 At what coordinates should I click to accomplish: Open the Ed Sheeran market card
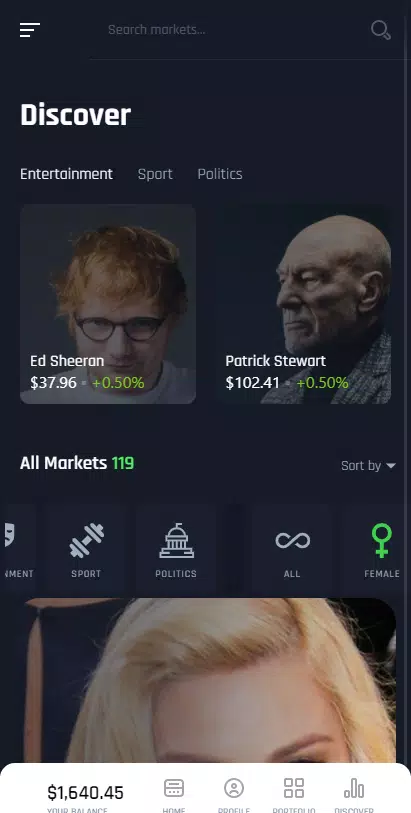pos(108,304)
